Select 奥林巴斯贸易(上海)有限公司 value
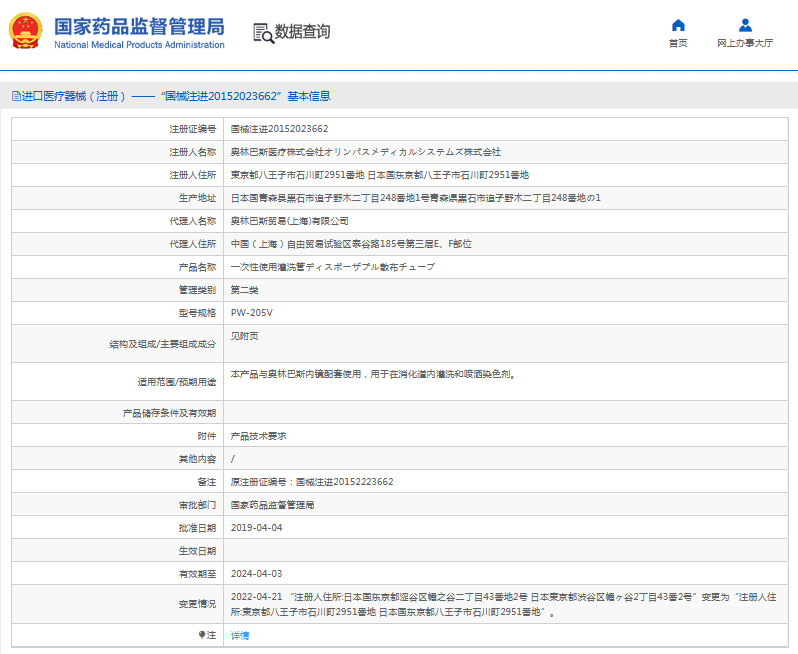The width and height of the screenshot is (798, 654). pos(290,221)
